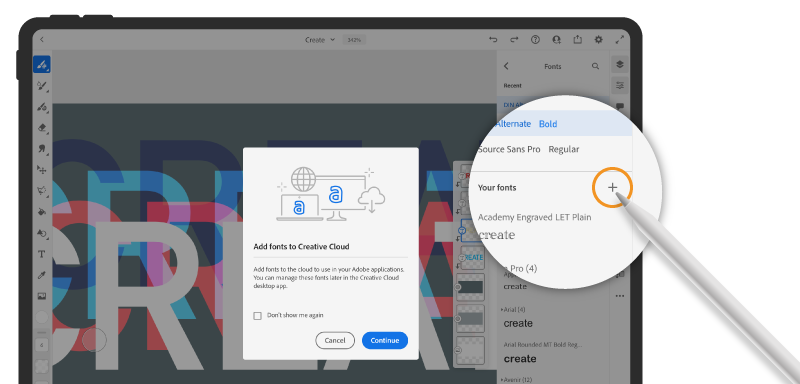
Task: Open the Share export icon
Action: (x=578, y=39)
